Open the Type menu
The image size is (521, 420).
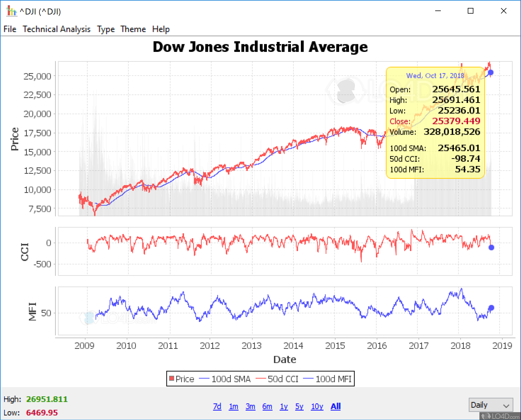[x=106, y=29]
